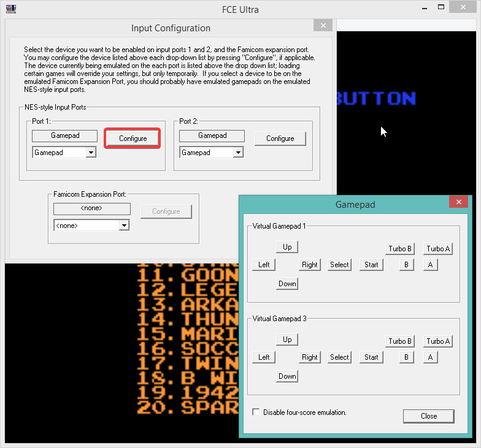Map Select on Virtual Gamepad 3
Screen dimensions: 481x448
click(x=339, y=357)
